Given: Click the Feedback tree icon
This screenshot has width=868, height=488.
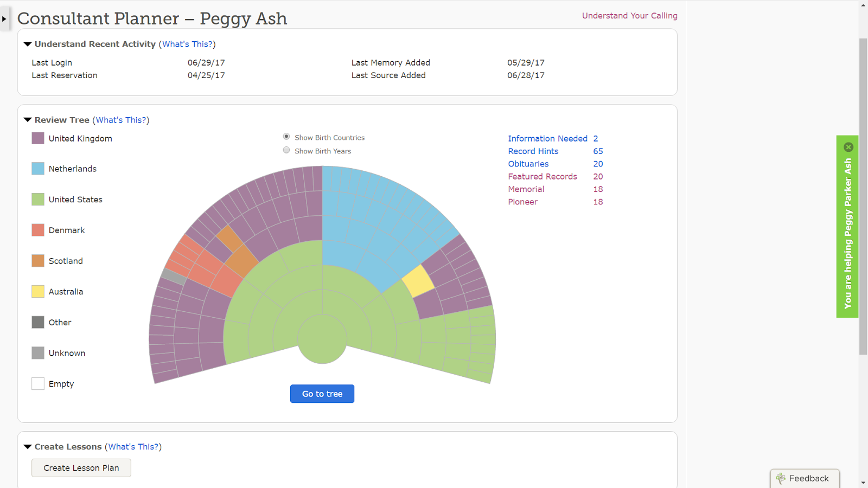Looking at the screenshot, I should pos(781,478).
